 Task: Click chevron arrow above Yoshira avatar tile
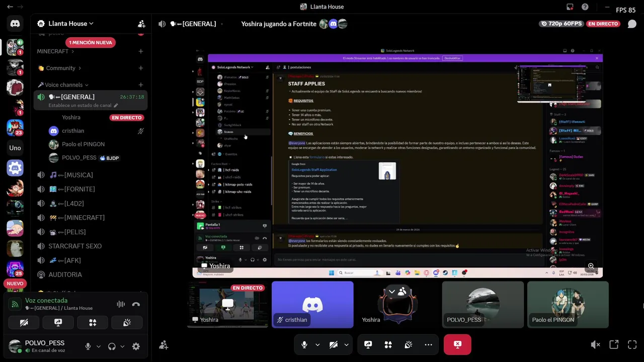pos(391,291)
